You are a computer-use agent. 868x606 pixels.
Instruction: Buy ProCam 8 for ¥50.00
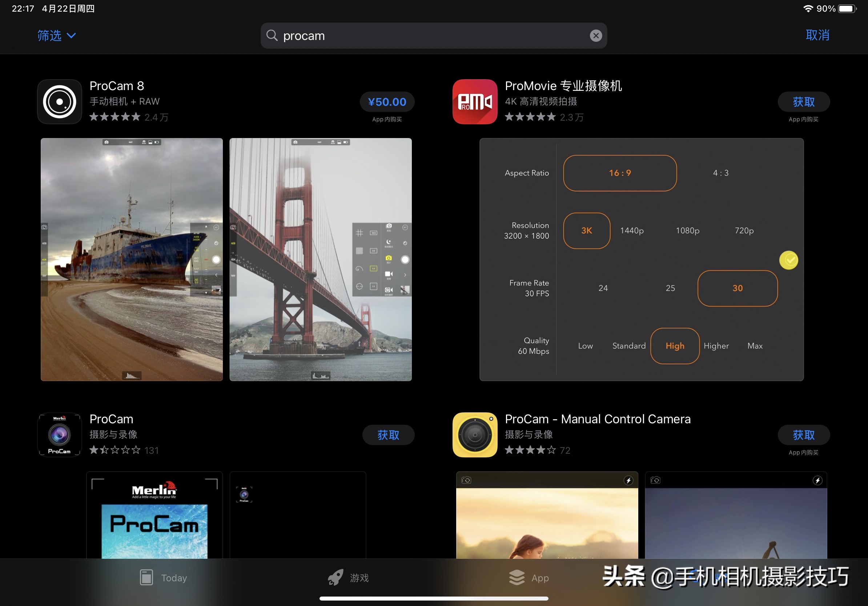pos(387,102)
